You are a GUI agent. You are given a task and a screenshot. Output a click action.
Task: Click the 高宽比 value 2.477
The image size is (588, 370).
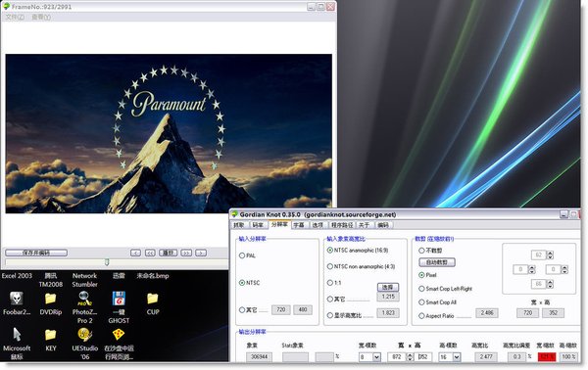click(486, 357)
